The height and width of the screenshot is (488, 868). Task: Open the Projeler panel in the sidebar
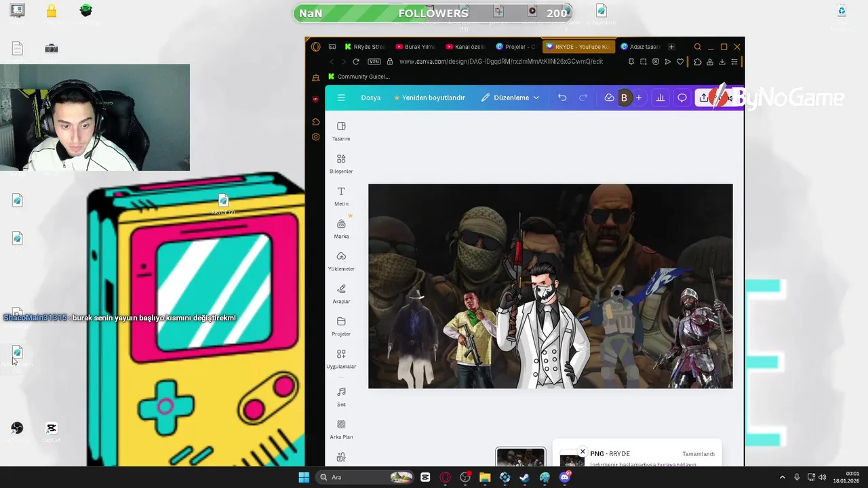pos(341,327)
